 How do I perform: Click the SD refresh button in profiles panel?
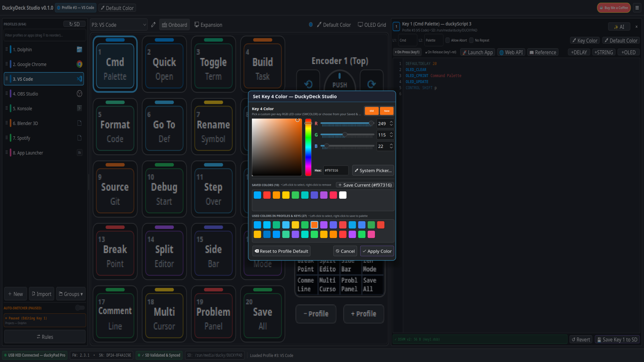coord(74,24)
